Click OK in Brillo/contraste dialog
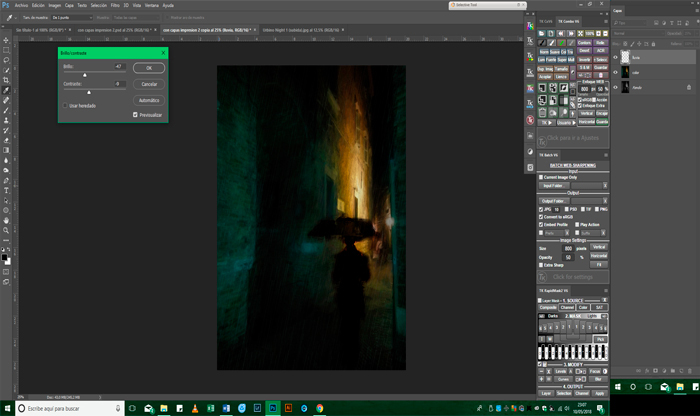Image resolution: width=700 pixels, height=416 pixels. click(x=148, y=68)
